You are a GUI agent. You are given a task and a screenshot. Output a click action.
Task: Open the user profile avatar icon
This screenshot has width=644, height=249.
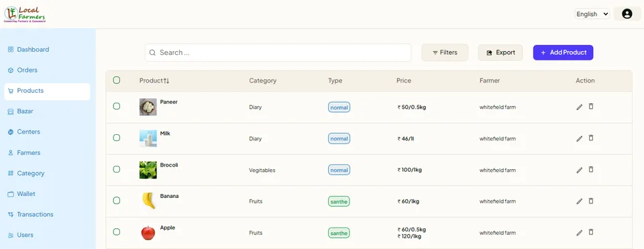627,14
